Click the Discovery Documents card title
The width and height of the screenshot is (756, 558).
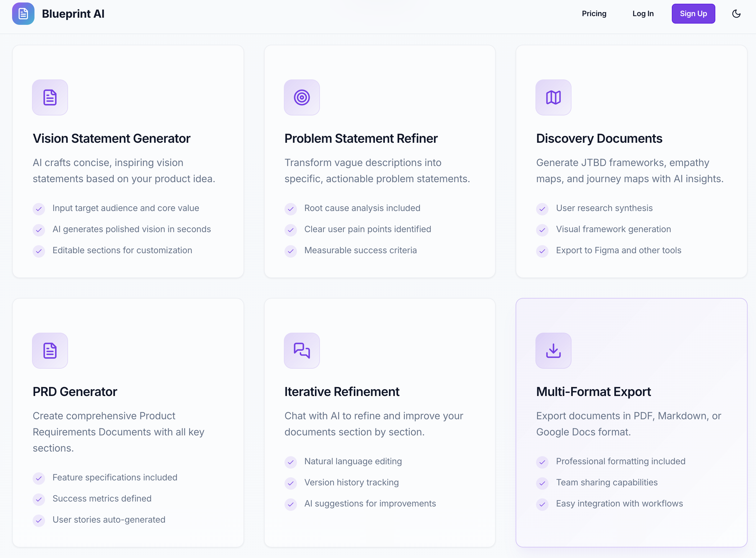click(x=599, y=139)
